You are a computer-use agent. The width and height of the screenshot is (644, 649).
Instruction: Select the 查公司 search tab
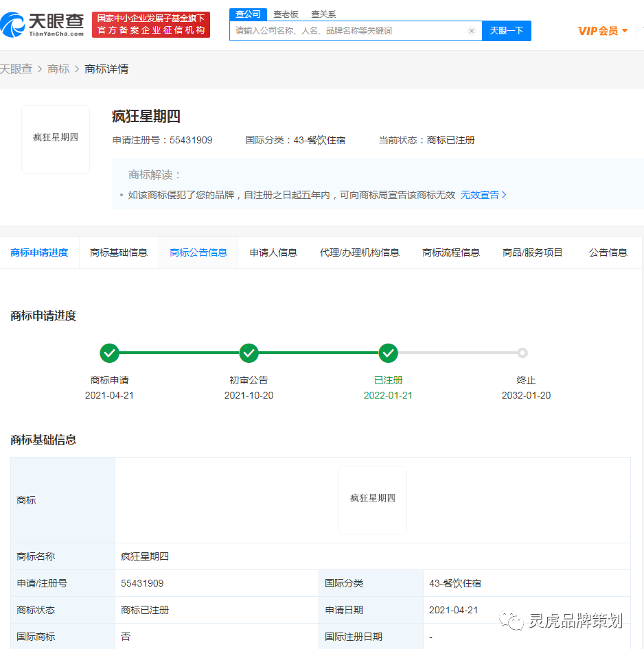pyautogui.click(x=248, y=14)
